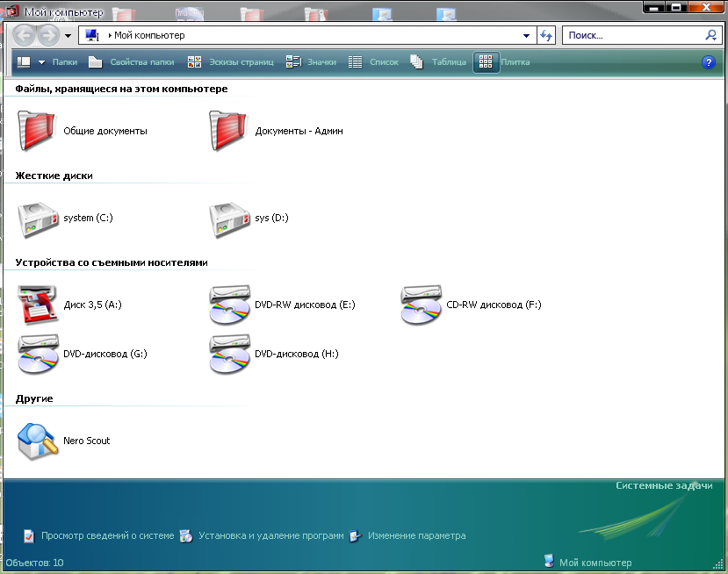Screen dimensions: 728x574
Task: Toggle the Папки folders pane
Action: coord(64,62)
